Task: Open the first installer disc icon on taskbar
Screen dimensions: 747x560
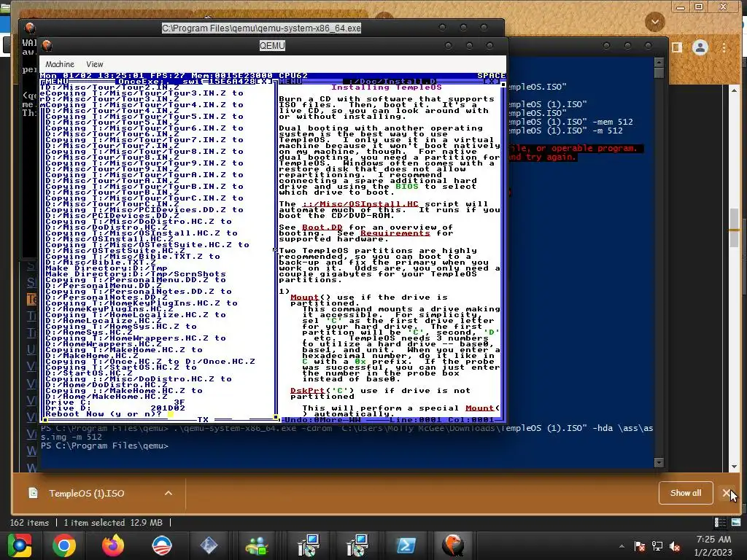Action: click(309, 545)
